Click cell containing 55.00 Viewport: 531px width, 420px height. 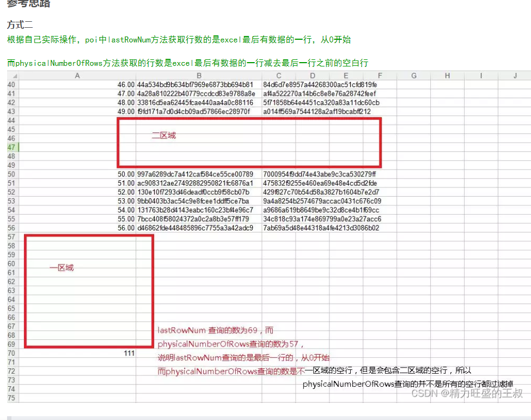click(x=77, y=219)
